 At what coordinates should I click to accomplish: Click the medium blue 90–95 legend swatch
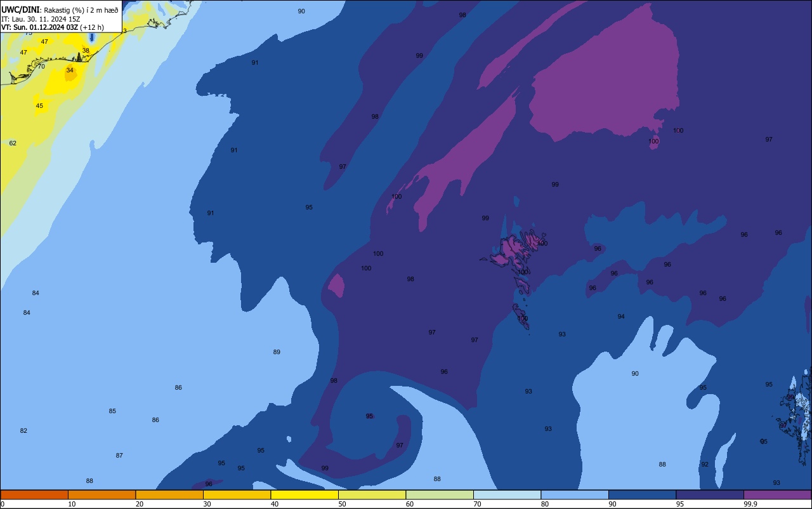click(x=642, y=494)
